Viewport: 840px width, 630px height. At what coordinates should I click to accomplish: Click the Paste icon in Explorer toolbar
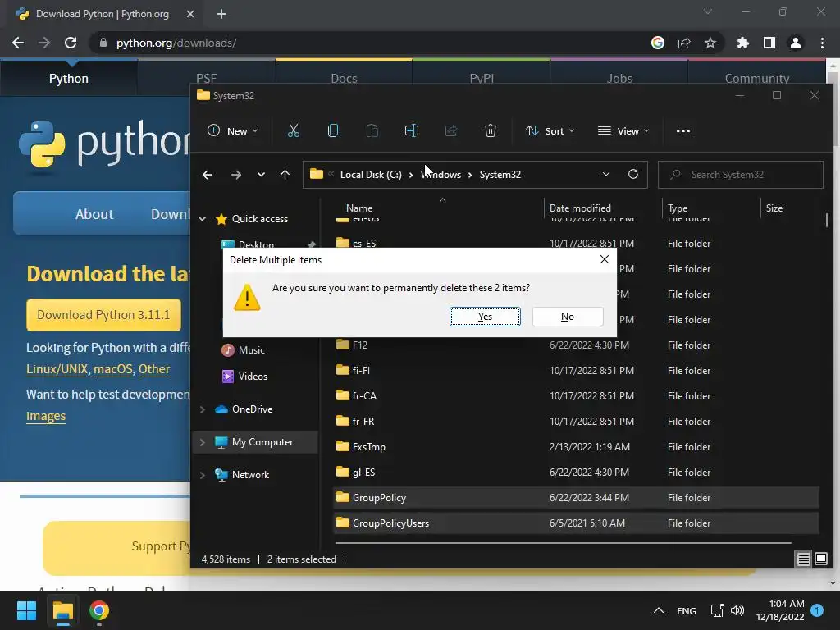coord(372,130)
